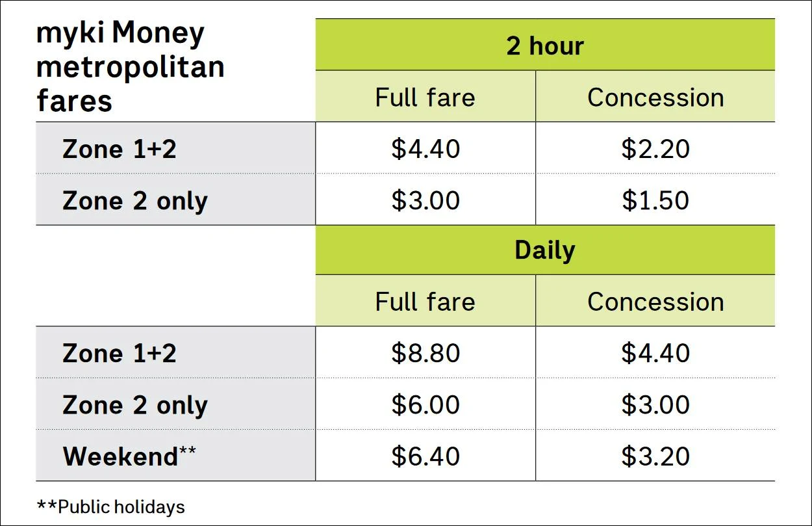Select Daily Zone 2 only row label

(x=135, y=404)
